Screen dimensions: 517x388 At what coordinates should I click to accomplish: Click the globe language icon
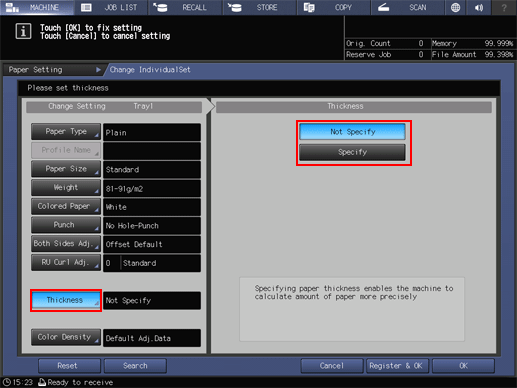(455, 7)
